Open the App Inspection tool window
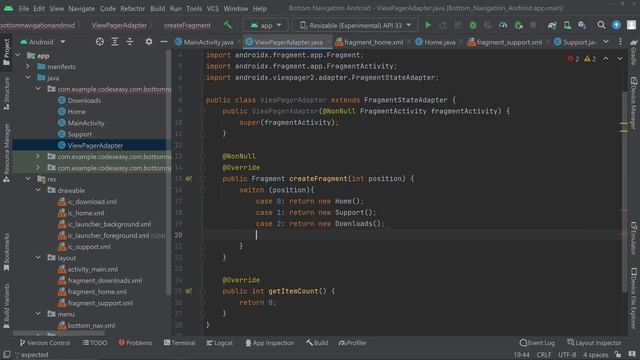 269,343
